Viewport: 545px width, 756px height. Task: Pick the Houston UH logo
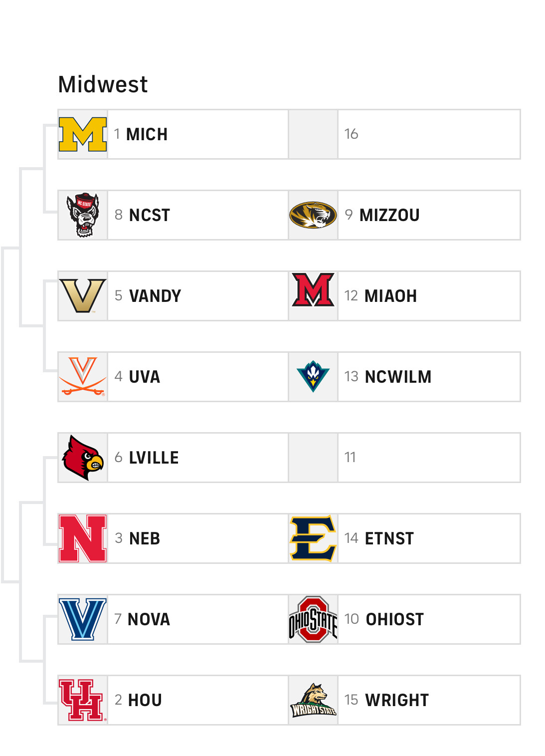[83, 700]
